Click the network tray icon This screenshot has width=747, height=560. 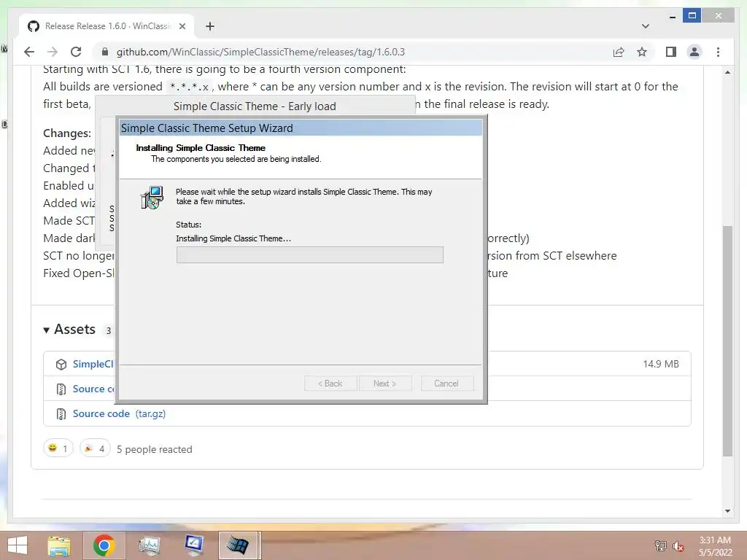tap(660, 545)
